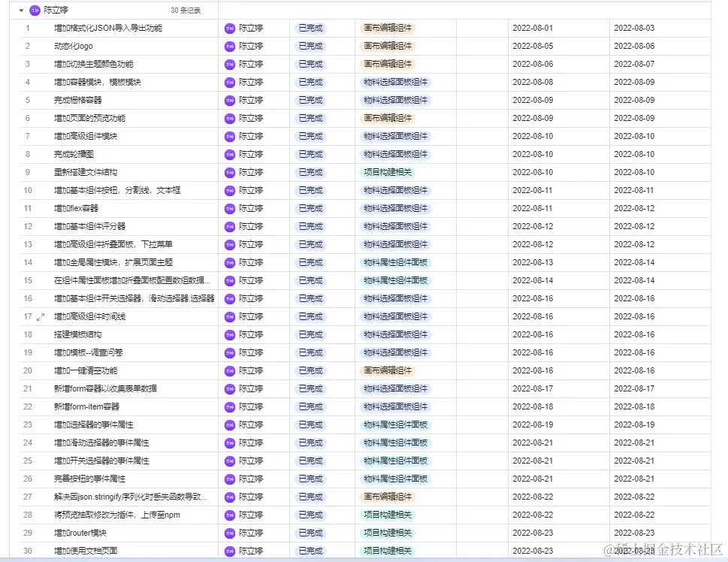
Task: Select task 完善按钮的事件属性
Action: click(89, 479)
